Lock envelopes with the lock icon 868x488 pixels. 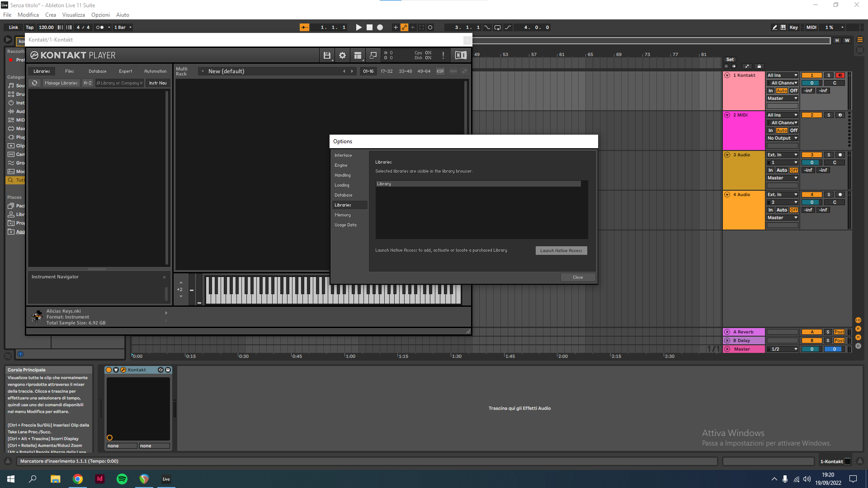tap(759, 66)
